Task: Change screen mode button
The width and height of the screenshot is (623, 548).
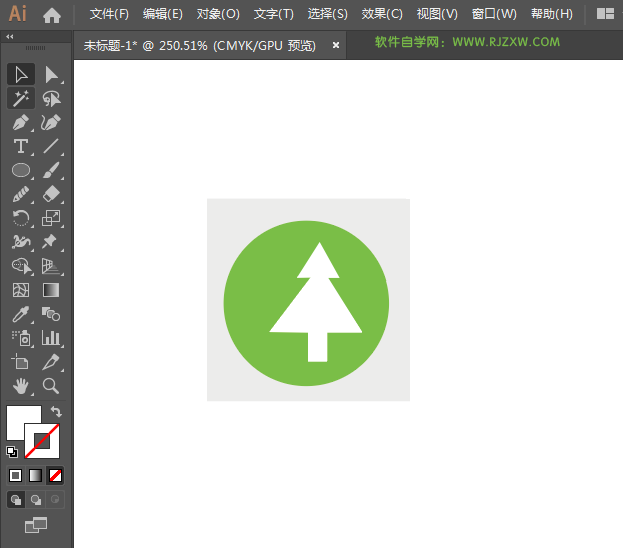Action: pyautogui.click(x=36, y=525)
